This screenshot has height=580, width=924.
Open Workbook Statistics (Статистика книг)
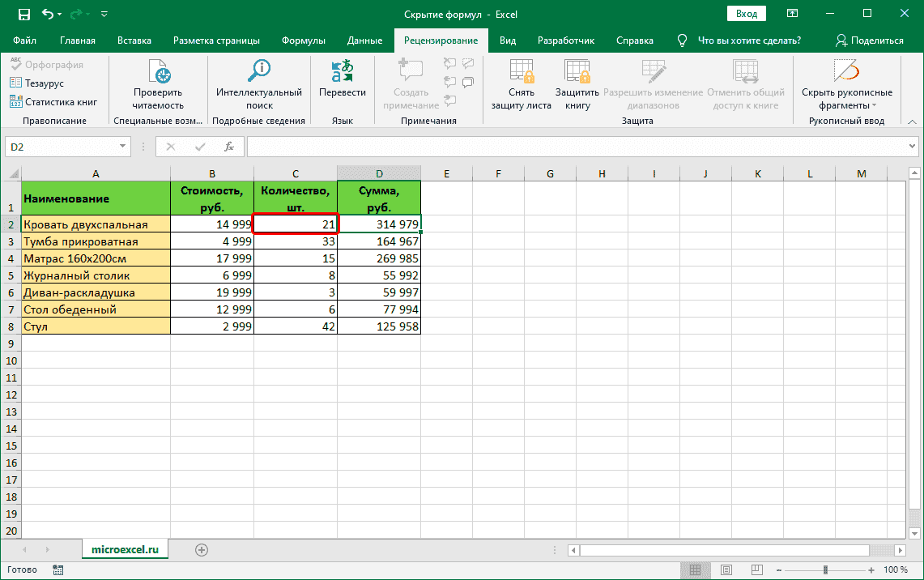click(53, 102)
